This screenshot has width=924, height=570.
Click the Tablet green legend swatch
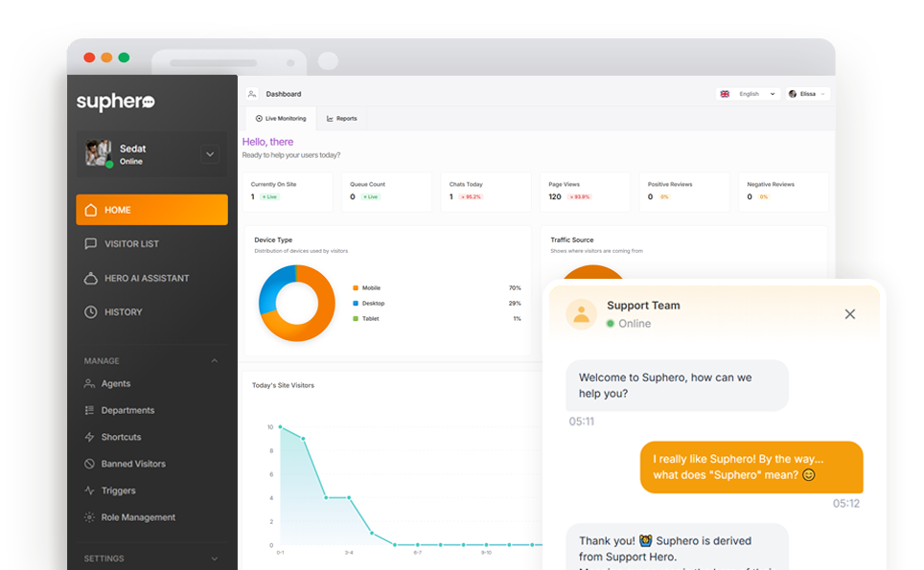point(356,319)
